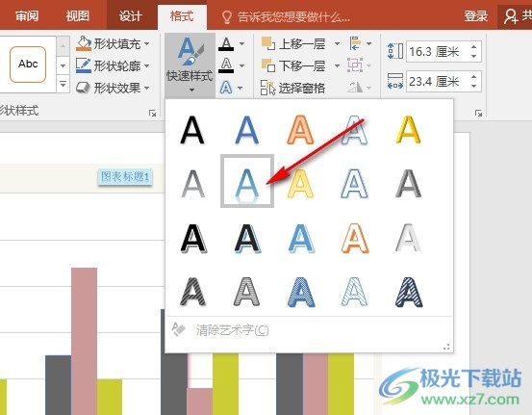Select blue dotted pattern A style
532x415 pixels.
click(301, 292)
